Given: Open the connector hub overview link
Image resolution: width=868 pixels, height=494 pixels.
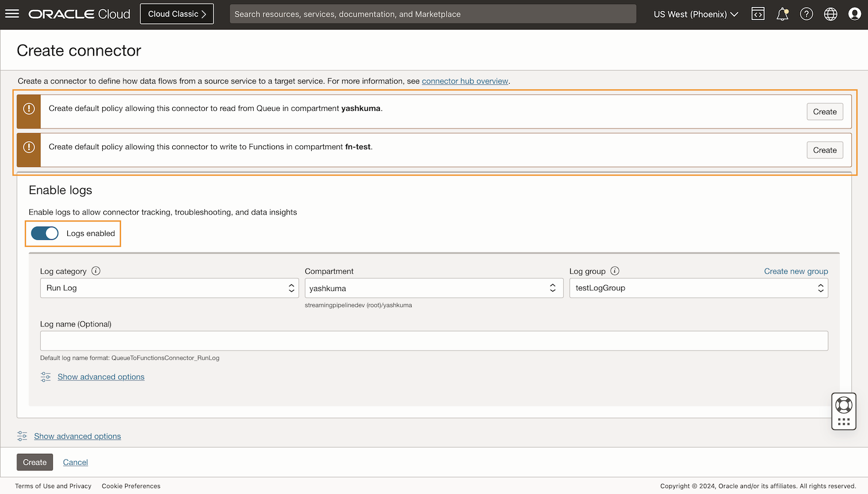Looking at the screenshot, I should (x=465, y=81).
